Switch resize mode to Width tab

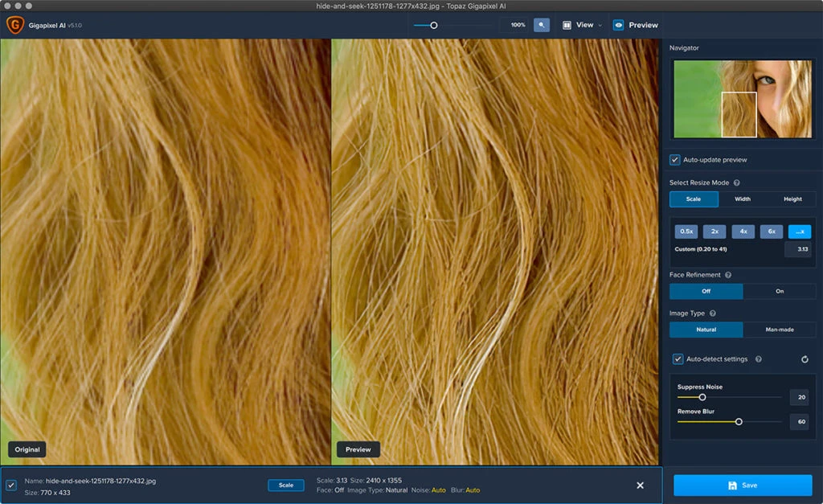pos(743,199)
